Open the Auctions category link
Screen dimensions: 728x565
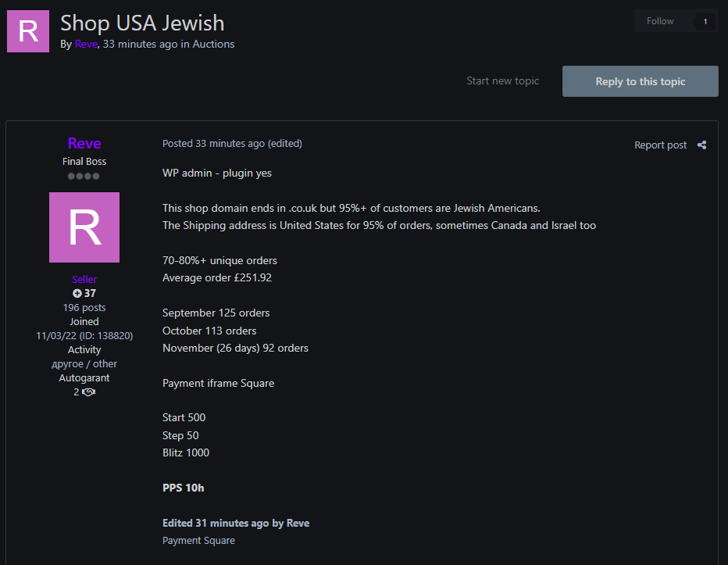click(x=213, y=44)
